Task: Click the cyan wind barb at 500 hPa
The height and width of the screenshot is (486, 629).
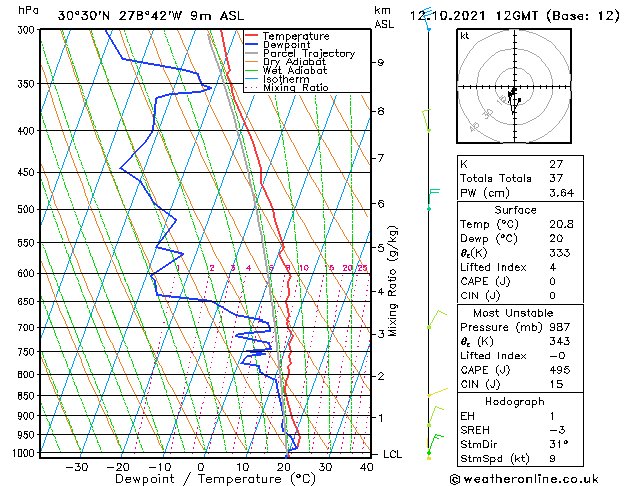Action: click(x=434, y=199)
